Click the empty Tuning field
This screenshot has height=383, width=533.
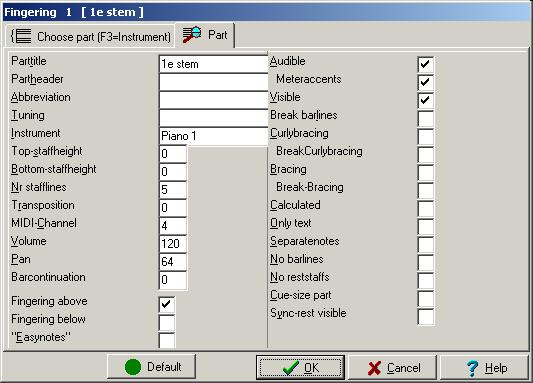pos(213,118)
